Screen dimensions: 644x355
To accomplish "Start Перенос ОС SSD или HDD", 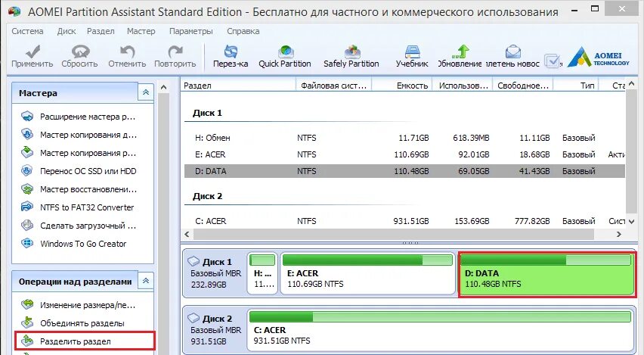I will 79,171.
